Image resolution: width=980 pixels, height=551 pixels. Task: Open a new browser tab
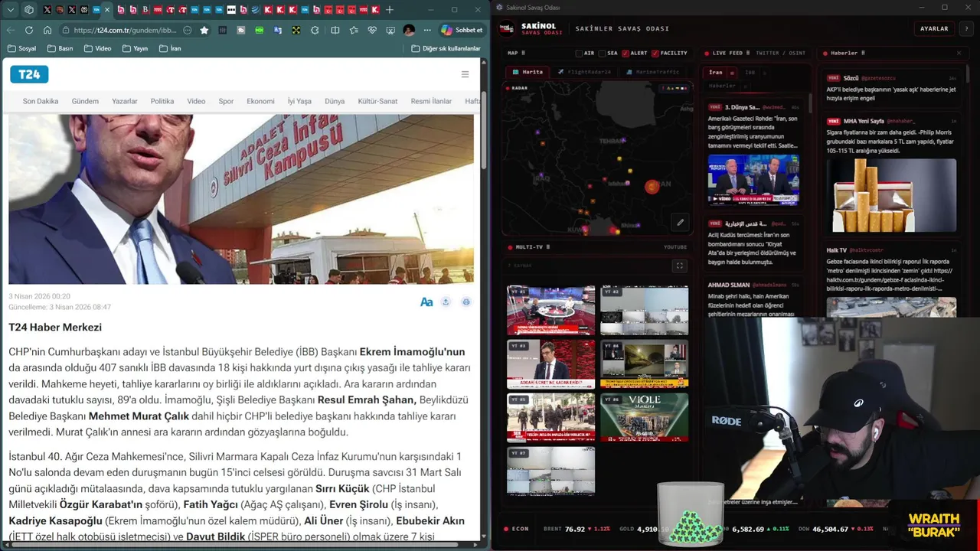click(389, 10)
